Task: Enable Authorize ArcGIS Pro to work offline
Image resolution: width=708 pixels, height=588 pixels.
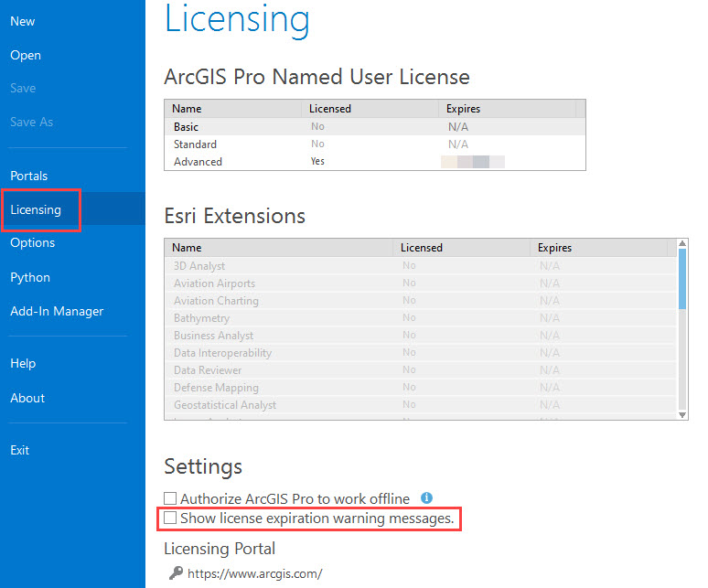Action: tap(170, 498)
